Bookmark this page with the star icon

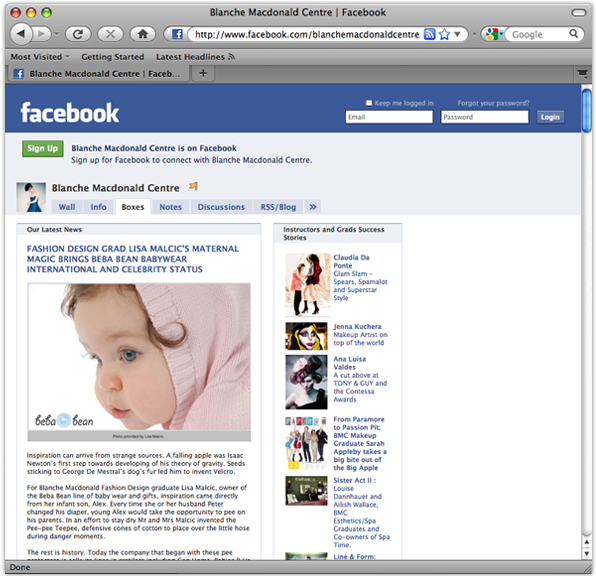point(444,34)
